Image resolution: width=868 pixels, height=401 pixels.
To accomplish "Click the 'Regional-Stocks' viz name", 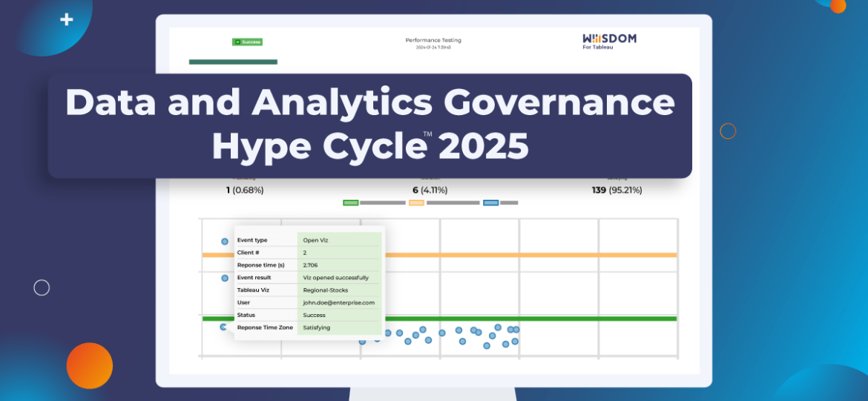I will (x=326, y=290).
